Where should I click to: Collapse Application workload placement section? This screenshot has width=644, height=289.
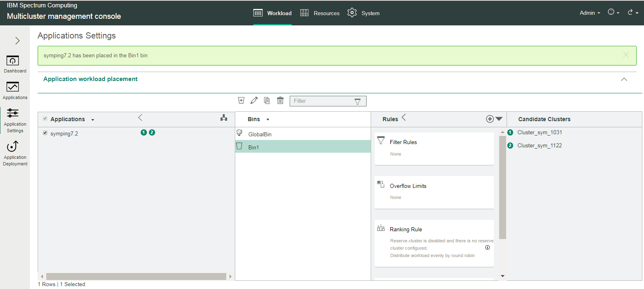click(624, 79)
